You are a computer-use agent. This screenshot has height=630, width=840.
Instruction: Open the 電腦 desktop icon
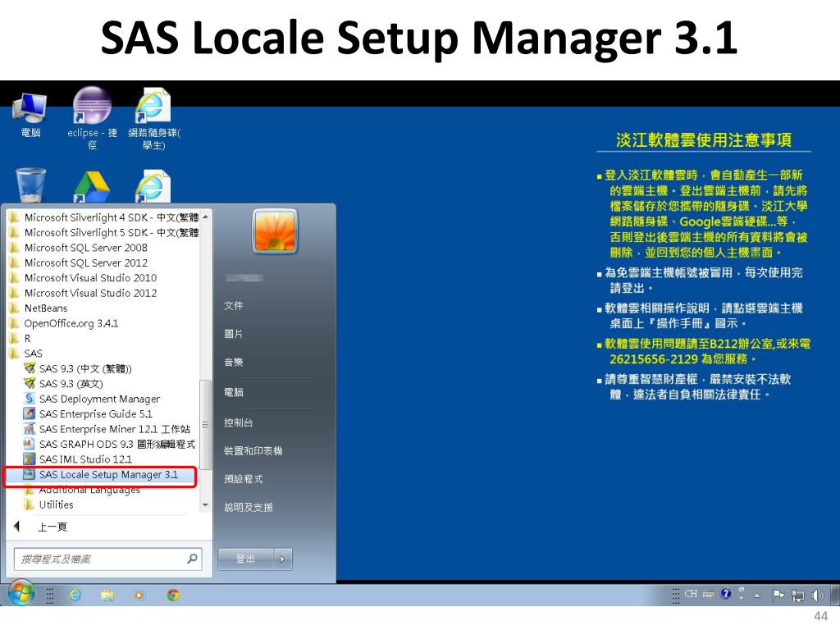(30, 115)
